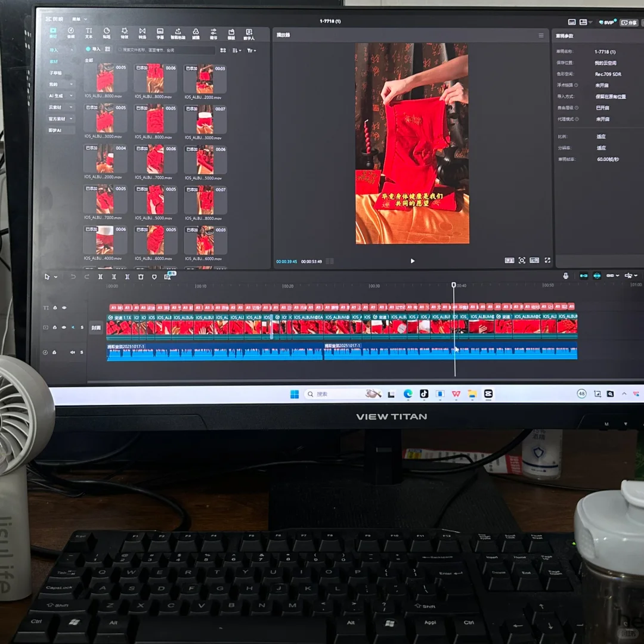Click the timeline playhead handle near 00:40
Screen dimensions: 644x644
(453, 284)
